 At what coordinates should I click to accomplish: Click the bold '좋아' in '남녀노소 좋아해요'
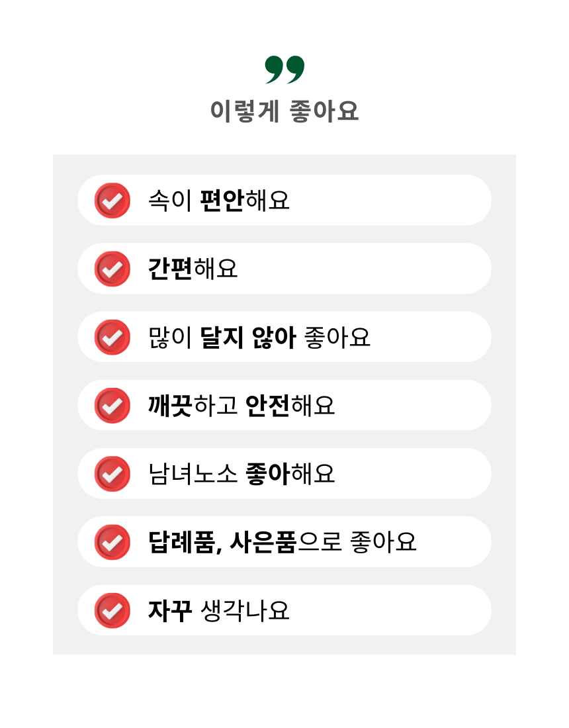pyautogui.click(x=267, y=474)
